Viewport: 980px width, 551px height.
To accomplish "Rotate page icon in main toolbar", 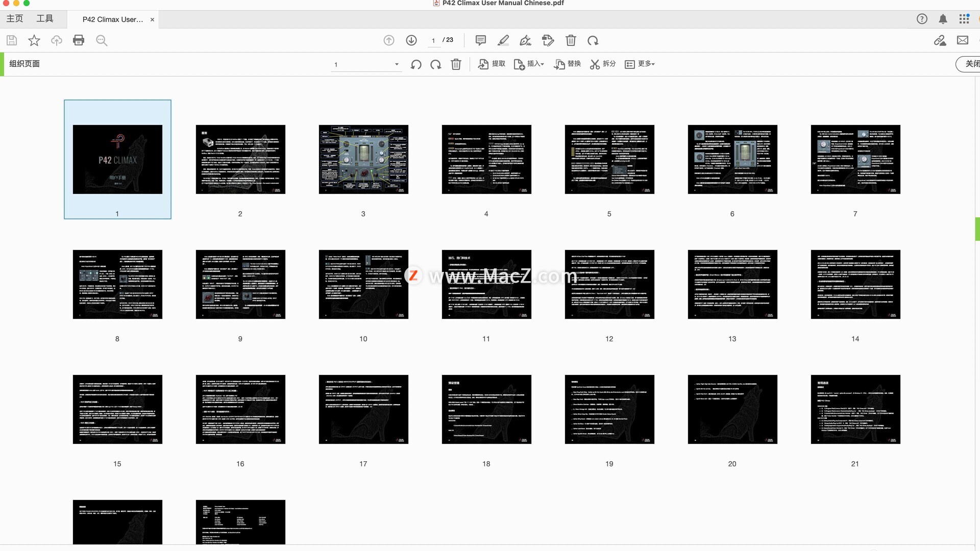I will [593, 40].
